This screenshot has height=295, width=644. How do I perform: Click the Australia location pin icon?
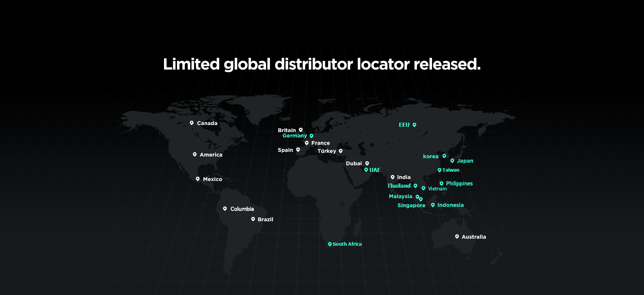click(457, 237)
